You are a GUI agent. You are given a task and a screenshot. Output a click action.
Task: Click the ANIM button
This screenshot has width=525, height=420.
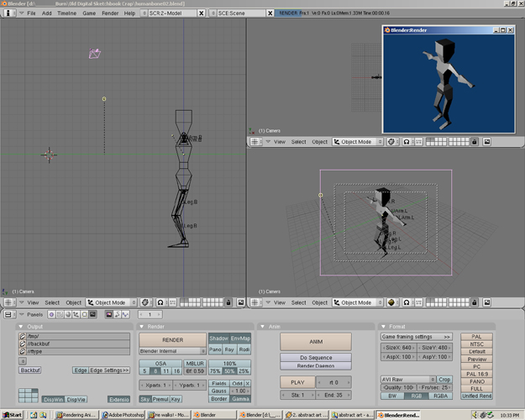[x=316, y=342]
